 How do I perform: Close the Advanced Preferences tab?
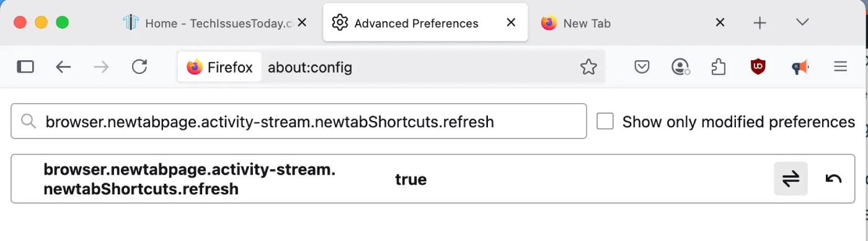click(x=511, y=22)
